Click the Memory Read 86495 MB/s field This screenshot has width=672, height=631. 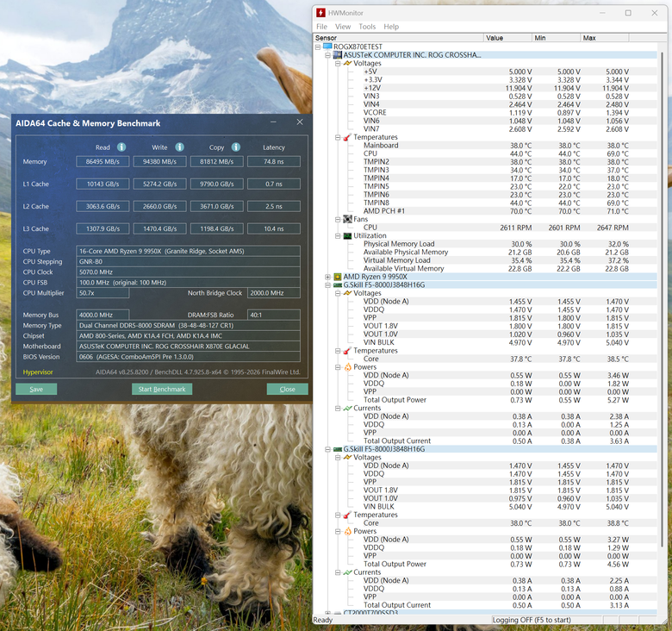click(x=103, y=161)
